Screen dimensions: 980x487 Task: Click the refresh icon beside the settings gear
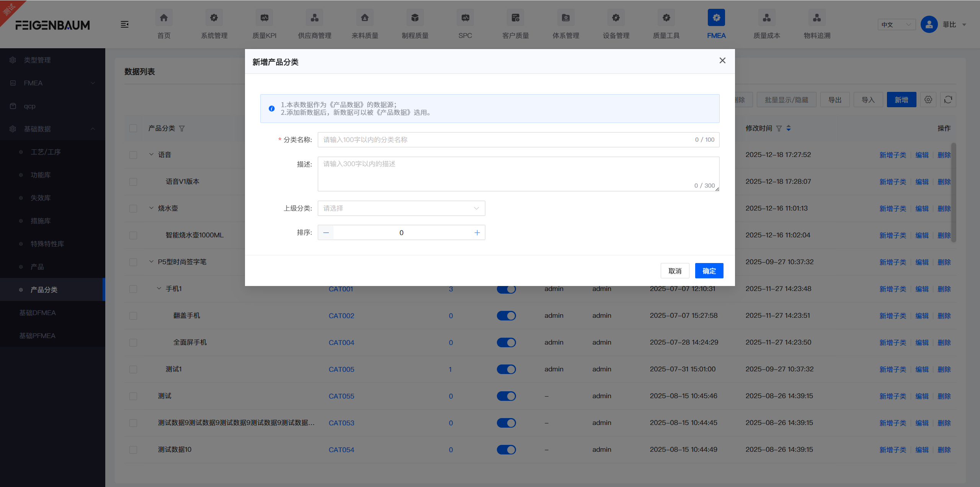(x=948, y=100)
